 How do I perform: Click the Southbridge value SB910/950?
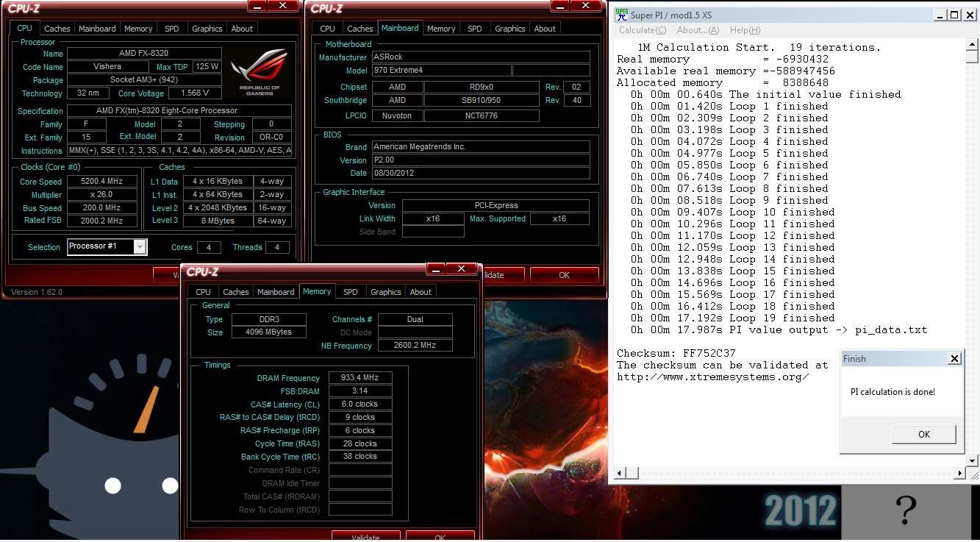pyautogui.click(x=482, y=101)
